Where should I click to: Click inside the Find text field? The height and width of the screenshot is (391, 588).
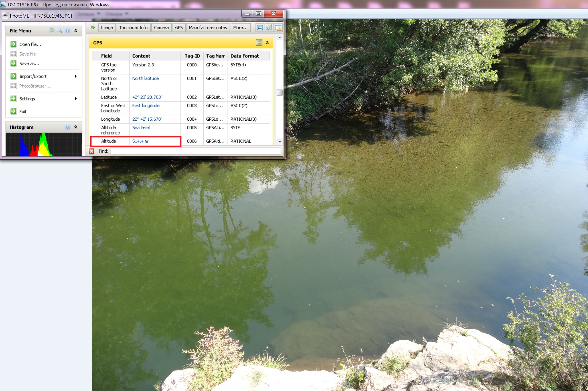[196, 151]
